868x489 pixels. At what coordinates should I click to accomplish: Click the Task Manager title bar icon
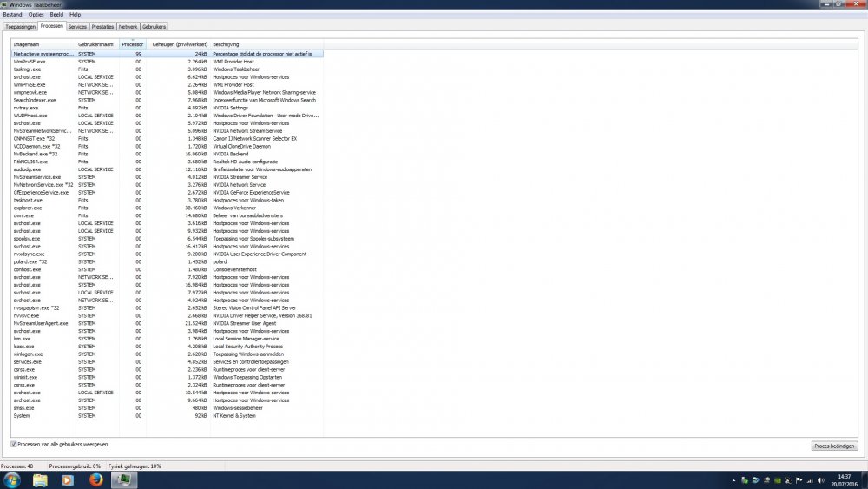(3, 4)
